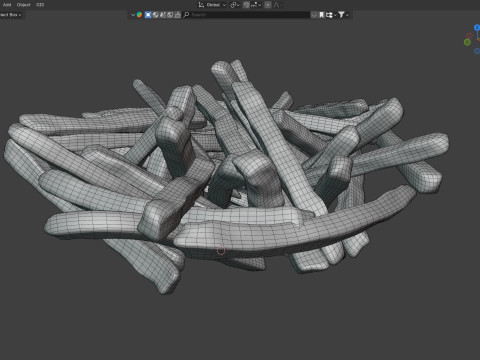
Task: Select the highlighted blue icon beside colorful circle
Action: pos(148,15)
